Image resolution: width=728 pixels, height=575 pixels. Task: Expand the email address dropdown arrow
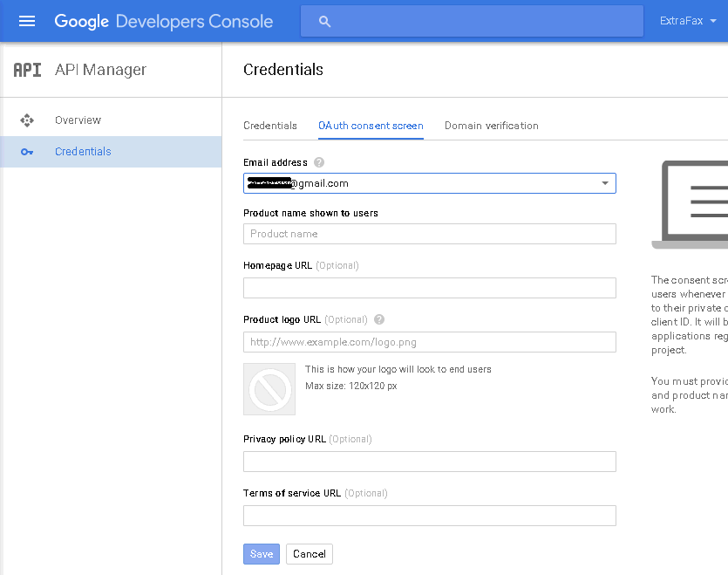(605, 183)
